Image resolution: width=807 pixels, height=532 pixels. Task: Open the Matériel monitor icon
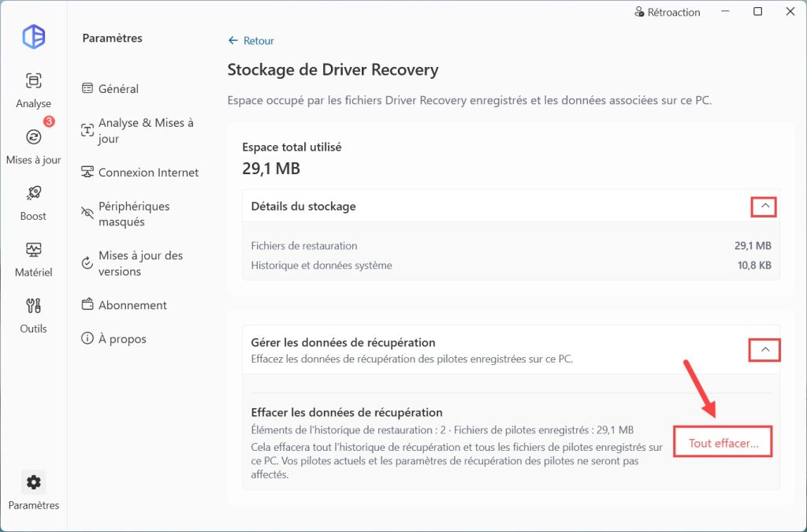tap(33, 250)
